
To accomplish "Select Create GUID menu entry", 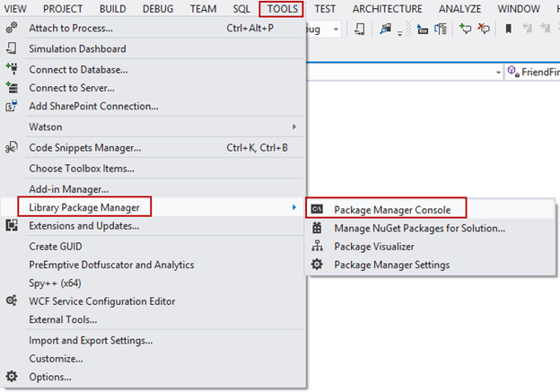I will tap(153, 247).
